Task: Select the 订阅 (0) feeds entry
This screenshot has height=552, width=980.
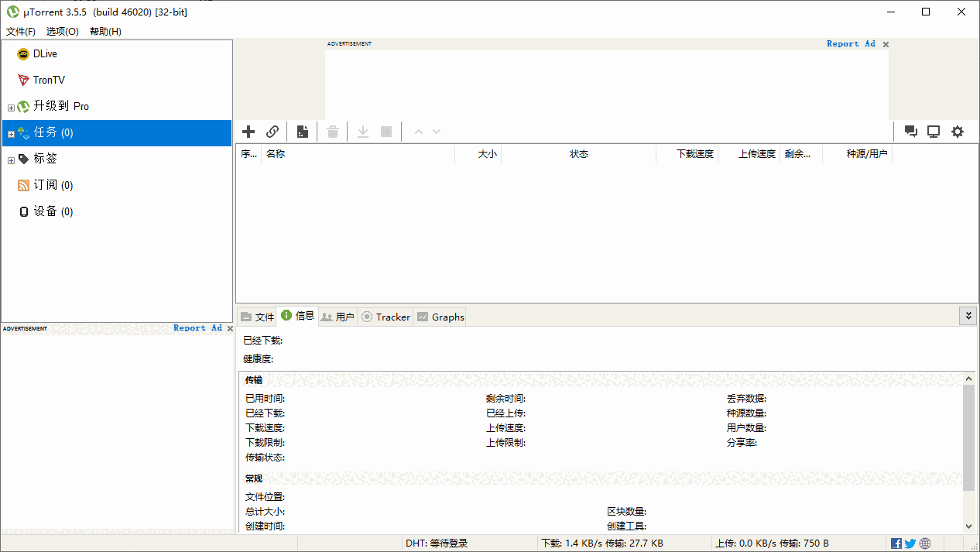Action: point(52,185)
